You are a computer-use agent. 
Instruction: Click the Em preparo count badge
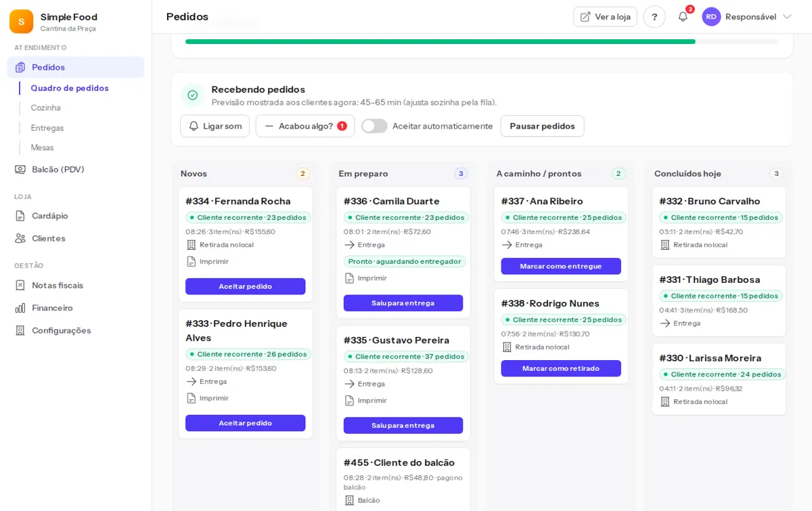(x=461, y=173)
